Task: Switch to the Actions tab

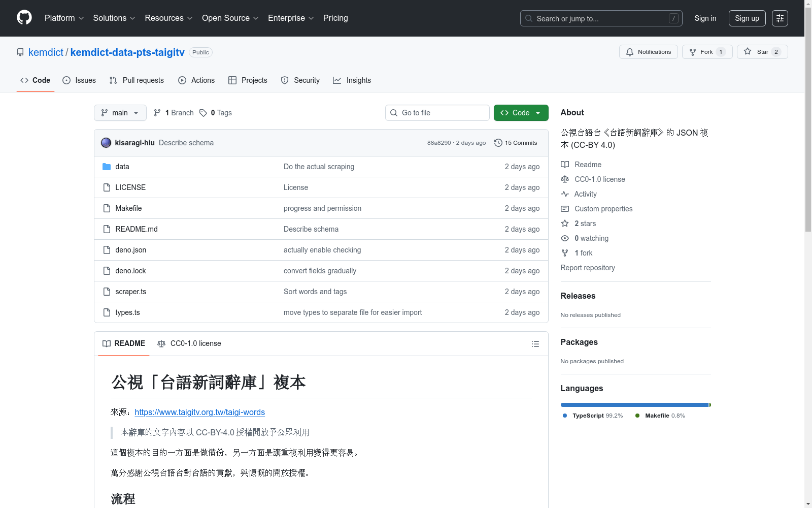Action: pos(196,80)
